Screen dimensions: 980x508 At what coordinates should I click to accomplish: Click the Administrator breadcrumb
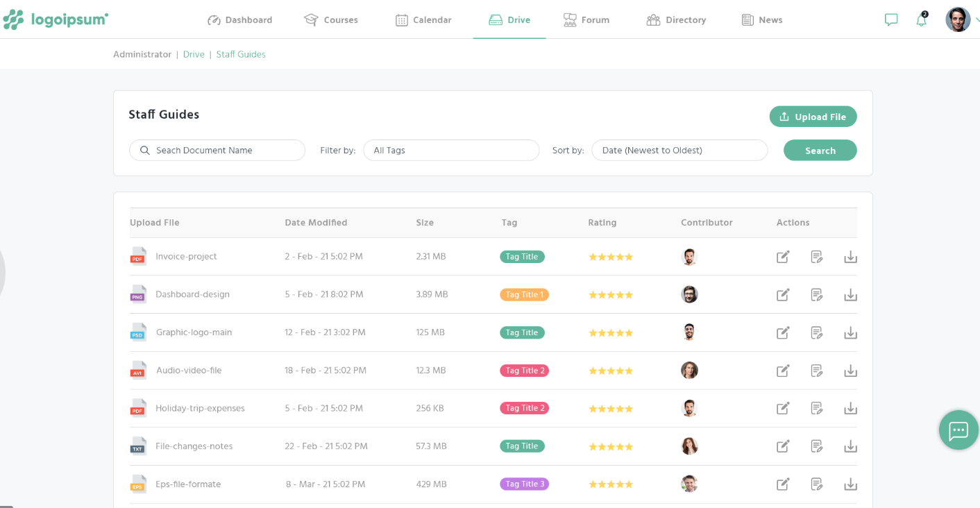[142, 54]
